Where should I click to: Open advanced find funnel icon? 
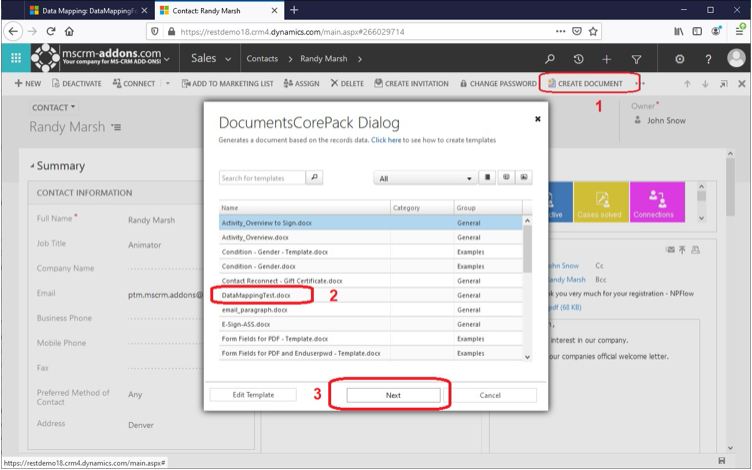point(636,59)
